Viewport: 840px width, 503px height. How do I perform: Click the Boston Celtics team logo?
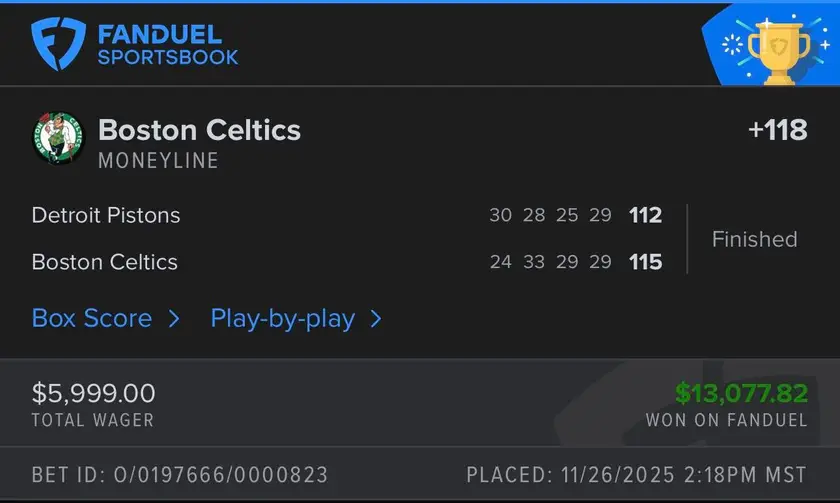59,139
